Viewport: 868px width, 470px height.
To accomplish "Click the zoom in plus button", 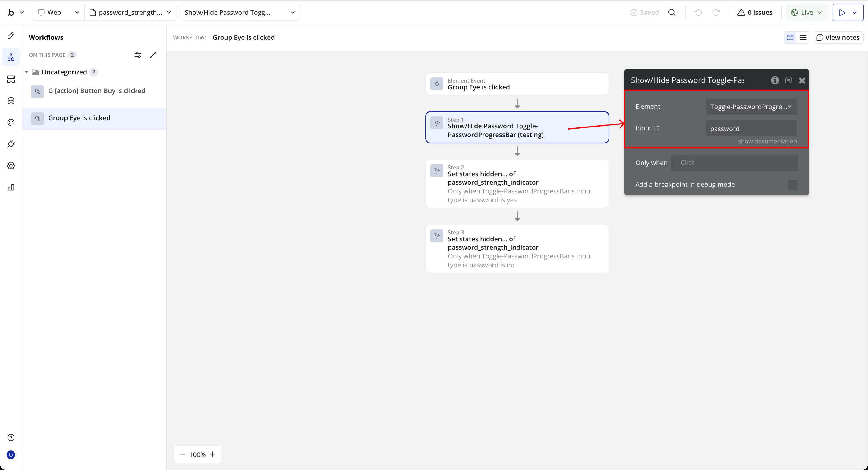I will [212, 454].
